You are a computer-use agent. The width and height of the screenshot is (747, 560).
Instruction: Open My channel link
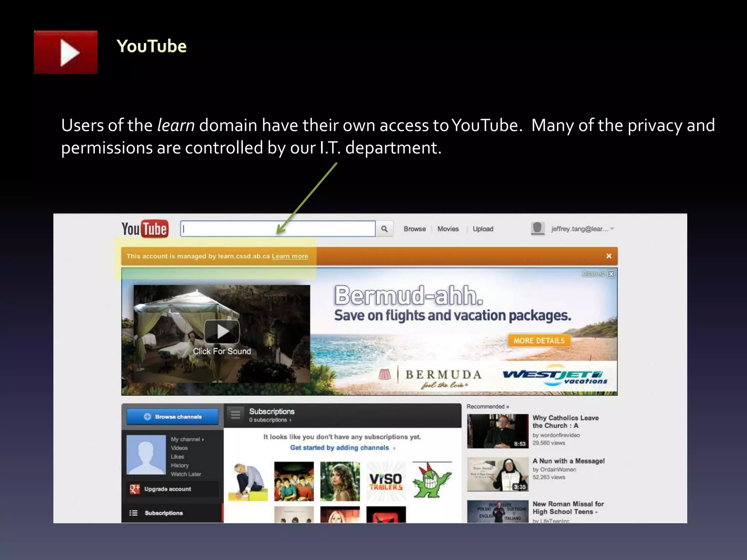(187, 439)
